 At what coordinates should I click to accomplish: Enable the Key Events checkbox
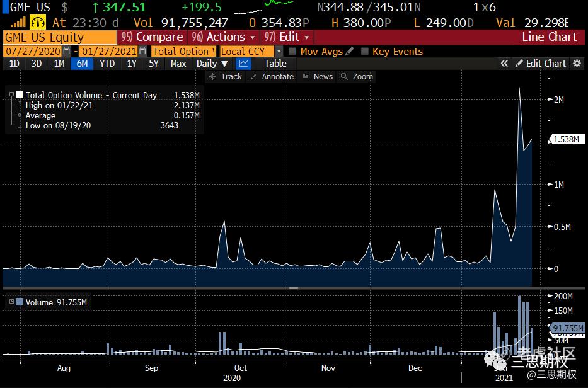coord(364,51)
